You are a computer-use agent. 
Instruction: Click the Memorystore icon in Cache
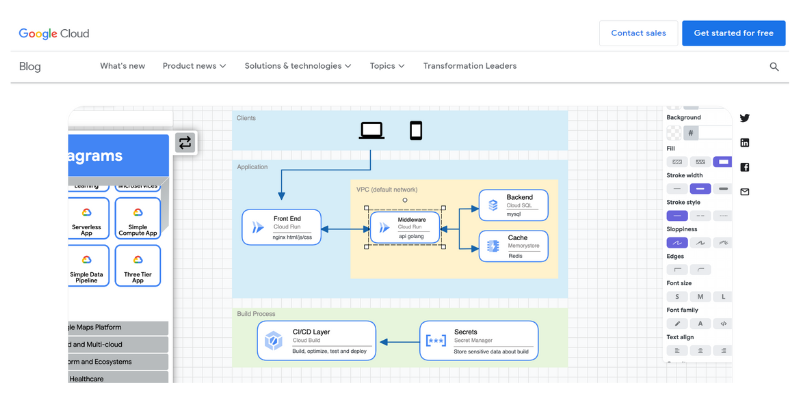click(493, 246)
